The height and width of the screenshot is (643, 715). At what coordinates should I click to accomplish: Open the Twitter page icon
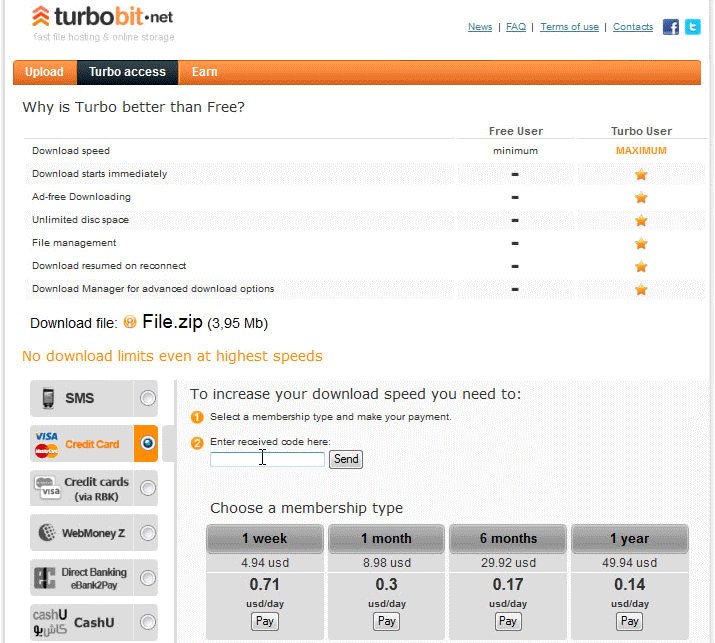693,27
